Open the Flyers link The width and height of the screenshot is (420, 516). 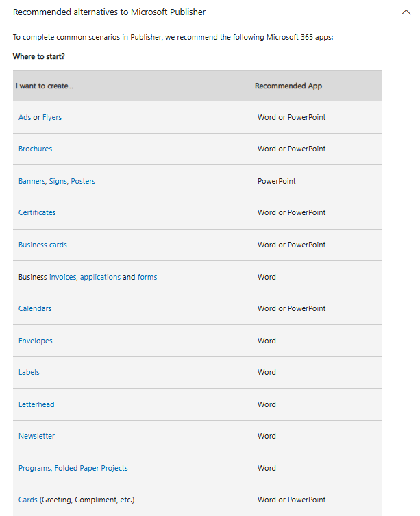pyautogui.click(x=52, y=117)
